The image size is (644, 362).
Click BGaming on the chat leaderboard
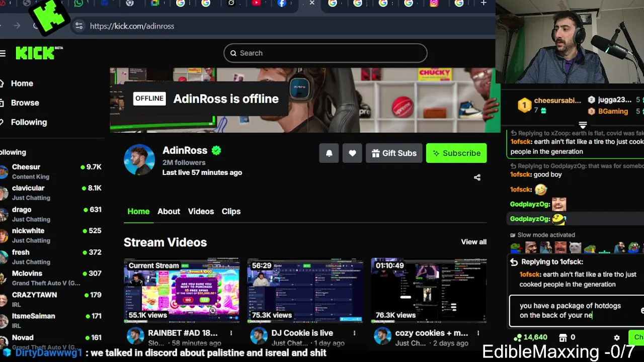tap(613, 111)
